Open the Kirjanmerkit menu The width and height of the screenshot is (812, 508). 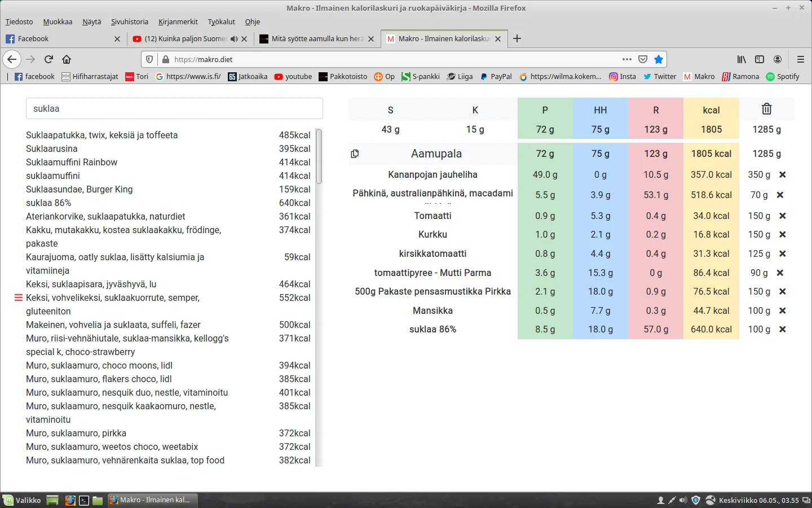click(178, 22)
